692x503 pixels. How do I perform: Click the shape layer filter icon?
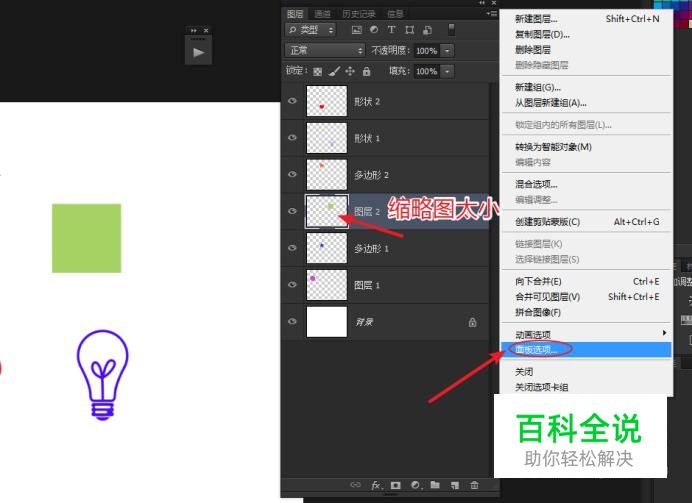coord(410,30)
